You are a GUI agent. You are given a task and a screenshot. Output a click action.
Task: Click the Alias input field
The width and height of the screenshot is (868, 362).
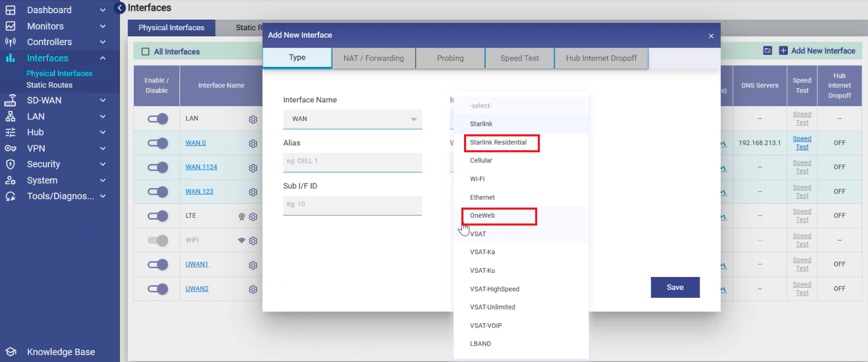(x=353, y=161)
